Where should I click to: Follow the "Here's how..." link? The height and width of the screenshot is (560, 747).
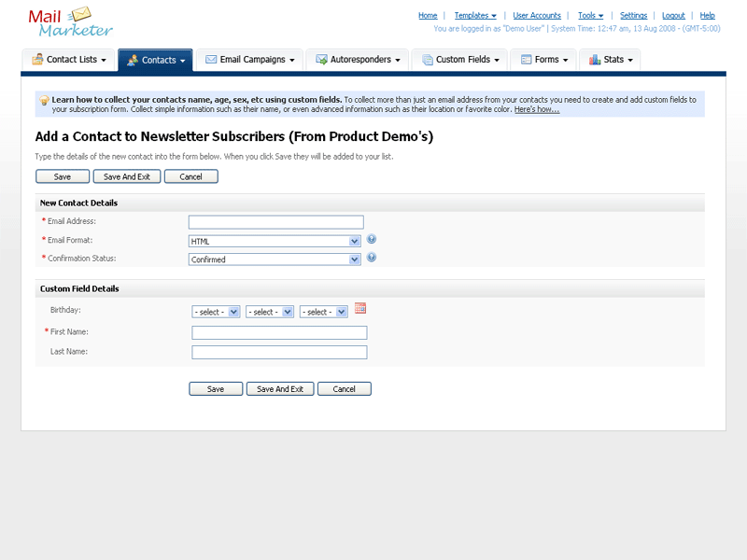(x=537, y=109)
